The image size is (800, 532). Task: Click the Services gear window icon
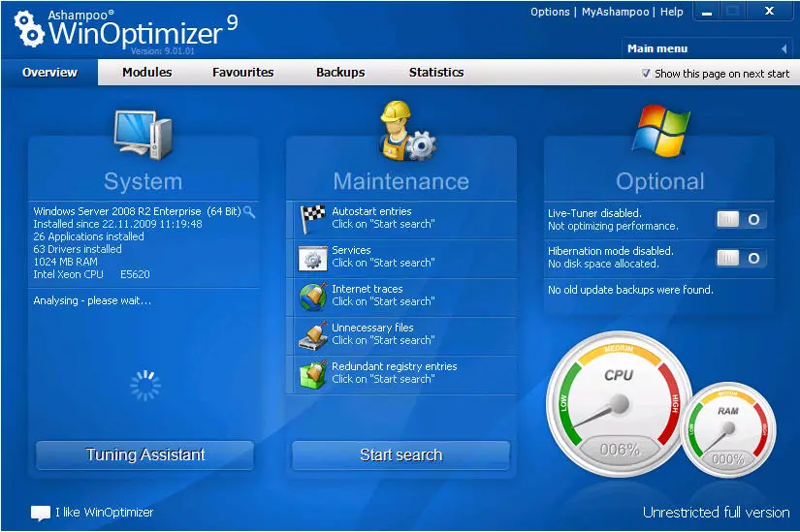click(312, 259)
